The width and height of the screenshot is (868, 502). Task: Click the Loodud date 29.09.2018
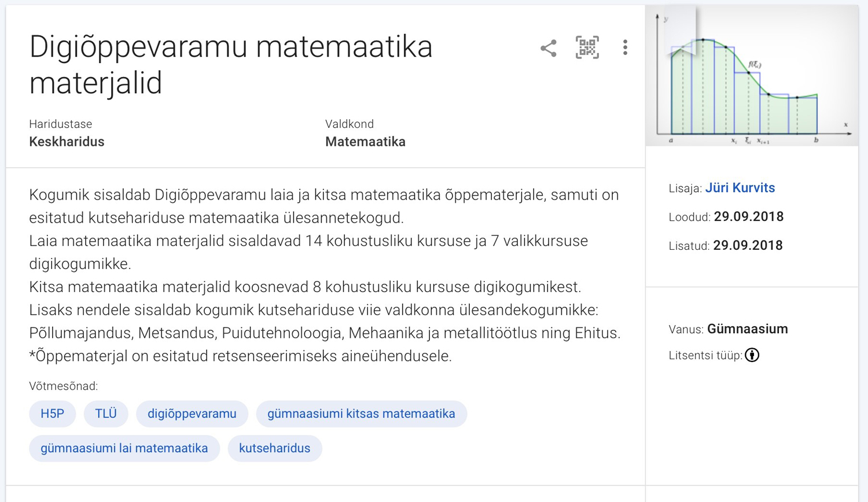pos(748,217)
